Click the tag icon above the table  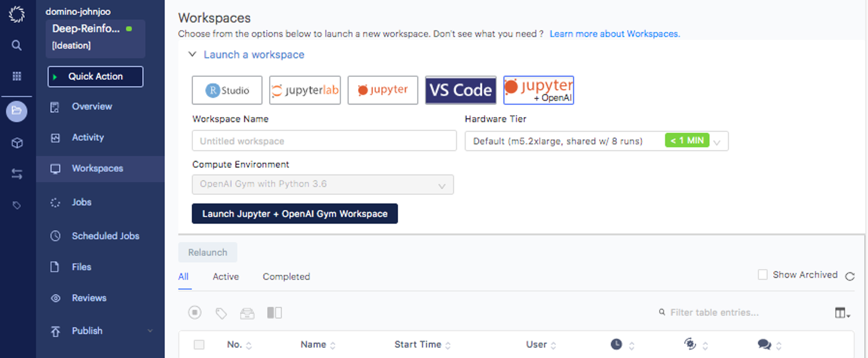pyautogui.click(x=221, y=313)
